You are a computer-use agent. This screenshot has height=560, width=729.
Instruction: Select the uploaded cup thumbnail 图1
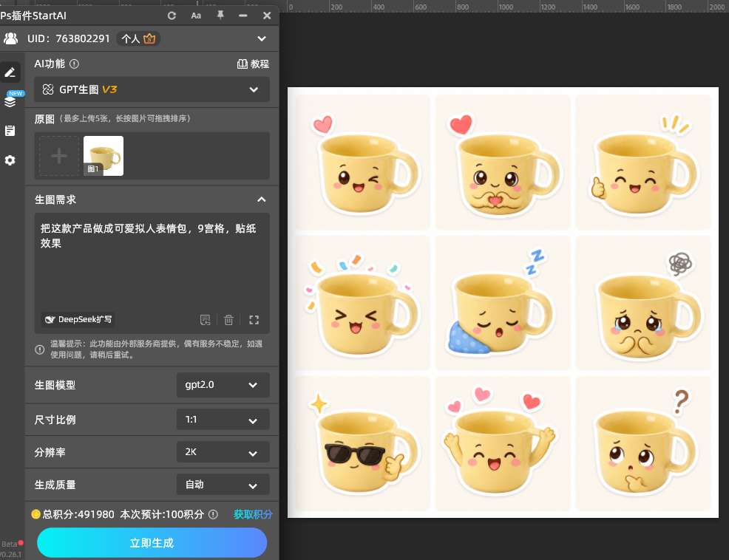[x=104, y=156]
